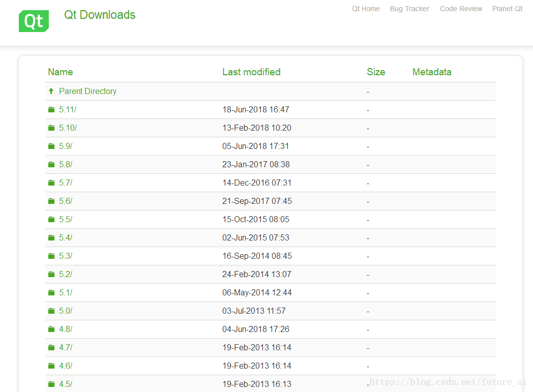Click the Size column header

pyautogui.click(x=376, y=72)
